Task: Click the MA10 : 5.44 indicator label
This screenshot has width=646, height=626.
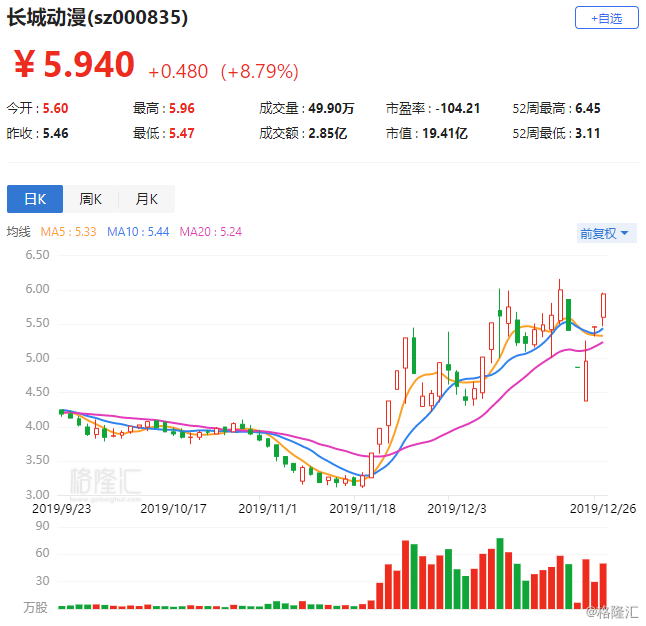Action: coord(138,232)
